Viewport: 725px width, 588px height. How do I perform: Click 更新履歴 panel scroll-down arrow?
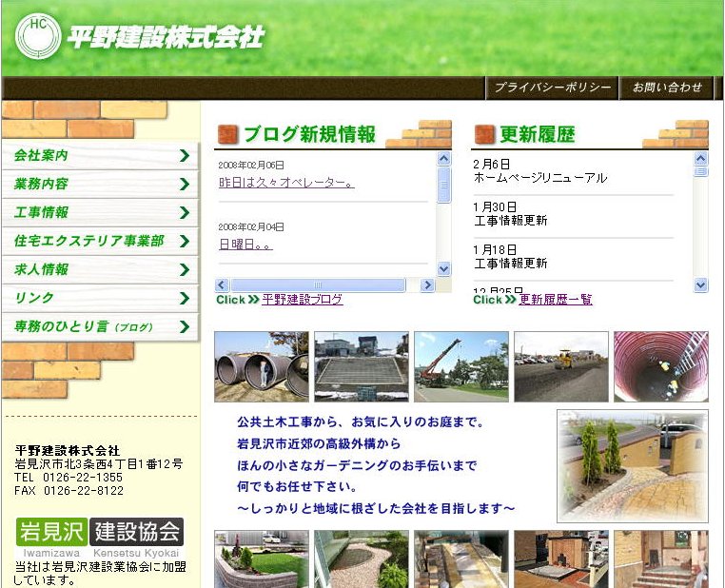[x=701, y=284]
